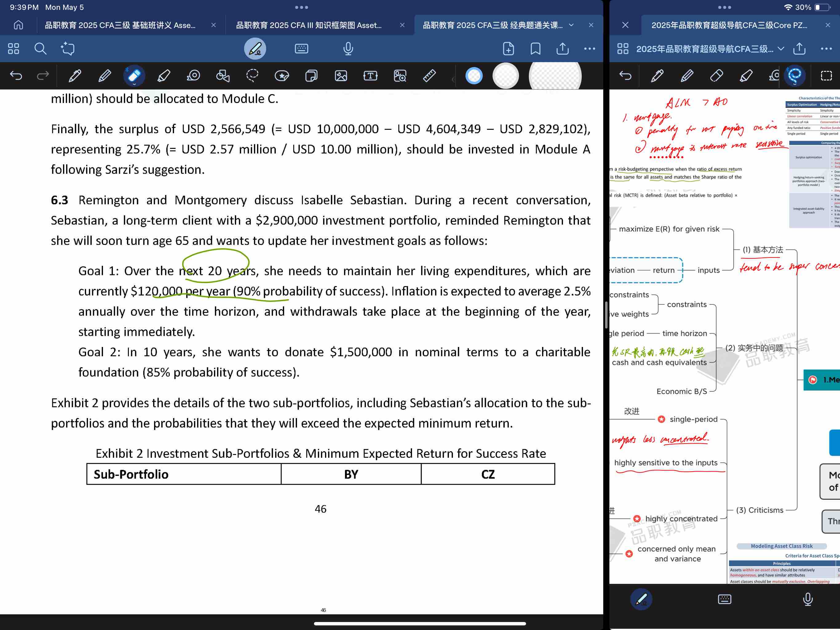Select the sticker star tool
The height and width of the screenshot is (630, 840).
282,76
